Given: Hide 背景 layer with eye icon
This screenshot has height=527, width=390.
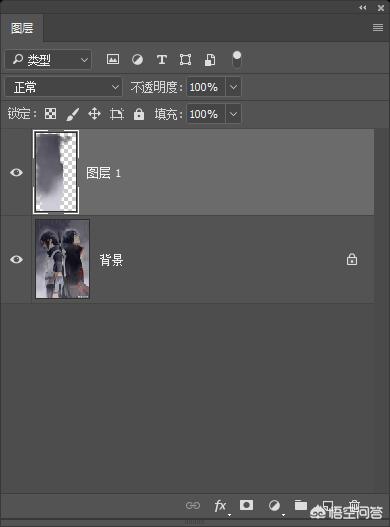Looking at the screenshot, I should point(16,259).
